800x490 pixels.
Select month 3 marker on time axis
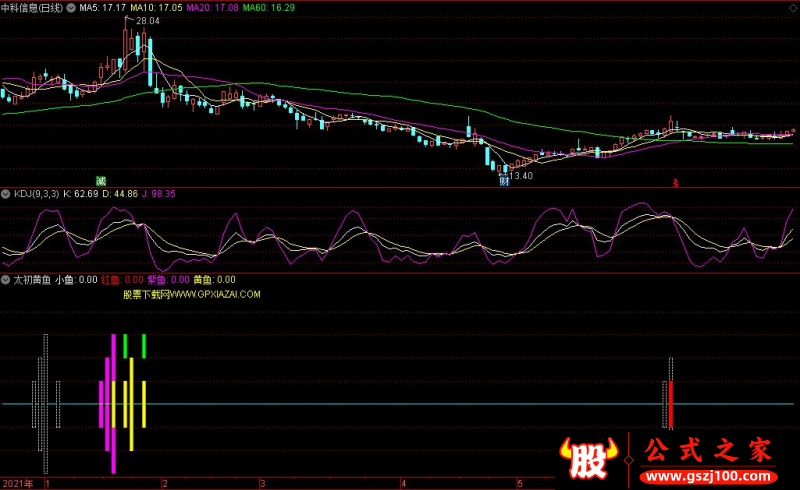click(263, 483)
